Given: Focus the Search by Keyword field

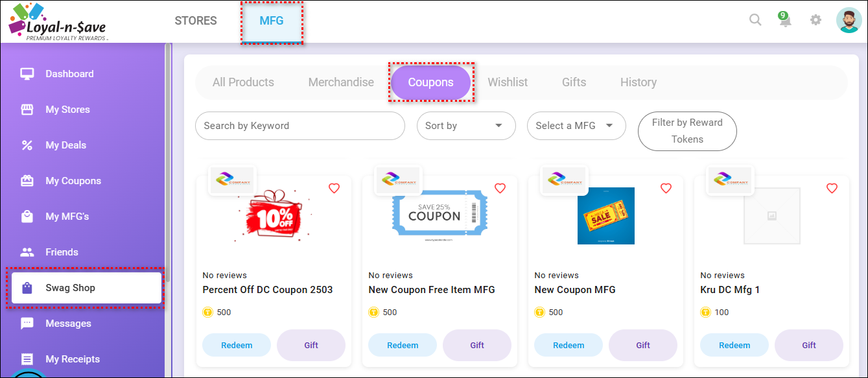Looking at the screenshot, I should coord(299,126).
